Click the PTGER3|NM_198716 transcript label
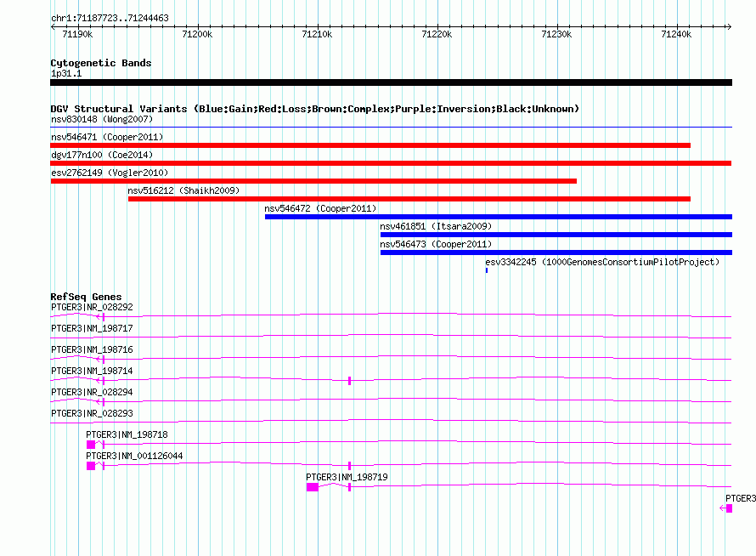The width and height of the screenshot is (756, 556). [x=92, y=349]
